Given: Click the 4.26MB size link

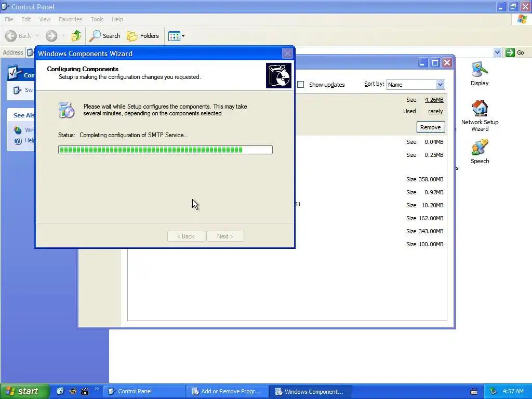Looking at the screenshot, I should [434, 100].
